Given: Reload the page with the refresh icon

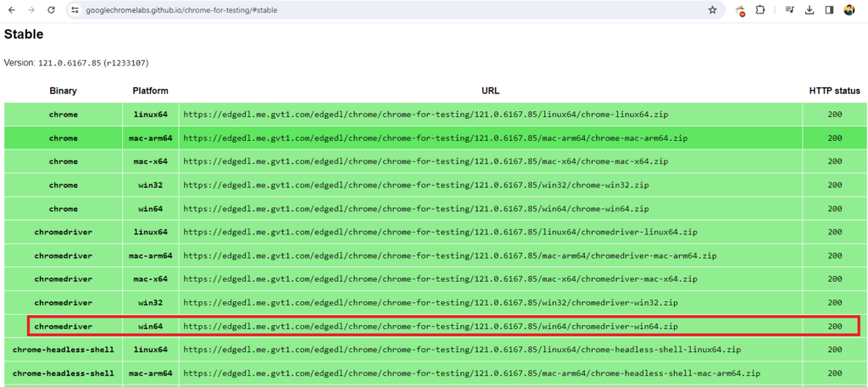Looking at the screenshot, I should (x=52, y=10).
